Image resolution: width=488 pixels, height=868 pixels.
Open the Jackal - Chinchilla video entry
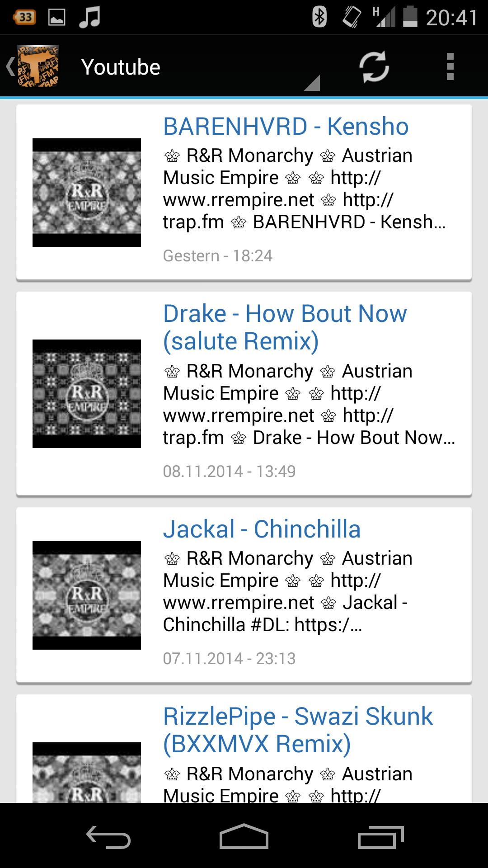[x=244, y=595]
